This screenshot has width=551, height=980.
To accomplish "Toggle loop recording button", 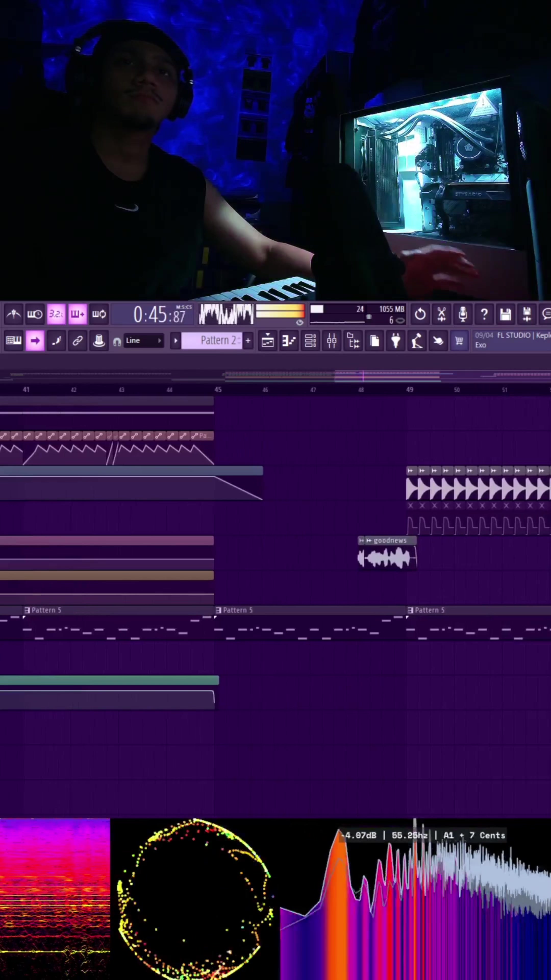I will [x=99, y=314].
